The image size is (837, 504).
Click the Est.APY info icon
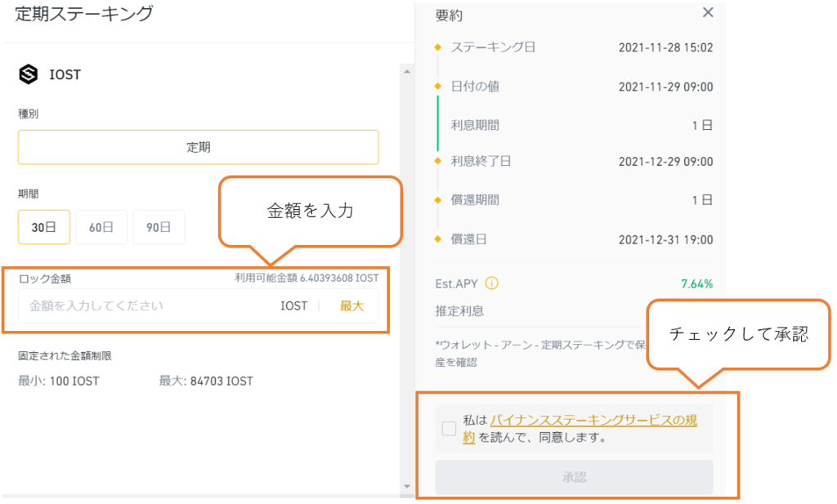pos(491,284)
